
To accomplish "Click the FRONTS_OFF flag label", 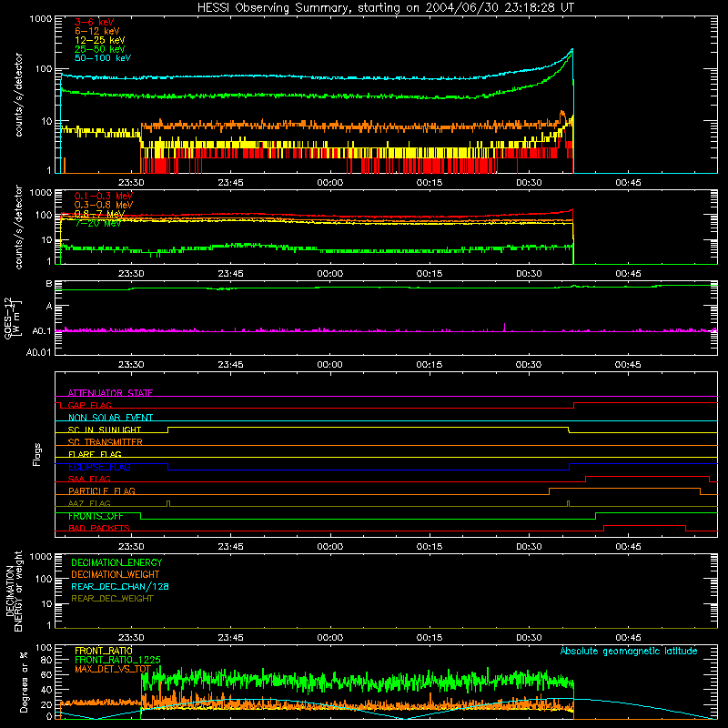I will point(96,516).
